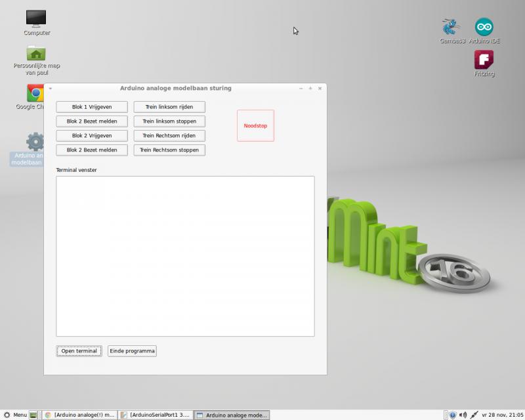The image size is (525, 420).
Task: Click the Trein Rechtsom rijden button
Action: (x=169, y=136)
